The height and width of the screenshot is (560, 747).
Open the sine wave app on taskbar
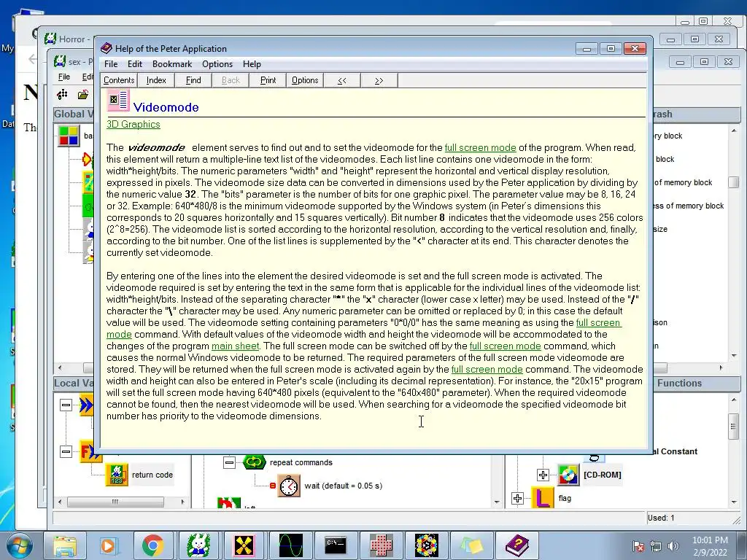coord(290,545)
